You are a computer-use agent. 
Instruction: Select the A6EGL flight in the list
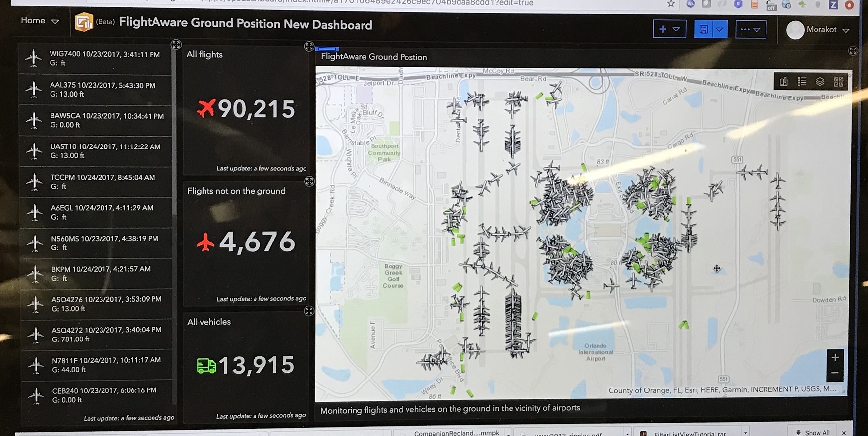coord(96,212)
